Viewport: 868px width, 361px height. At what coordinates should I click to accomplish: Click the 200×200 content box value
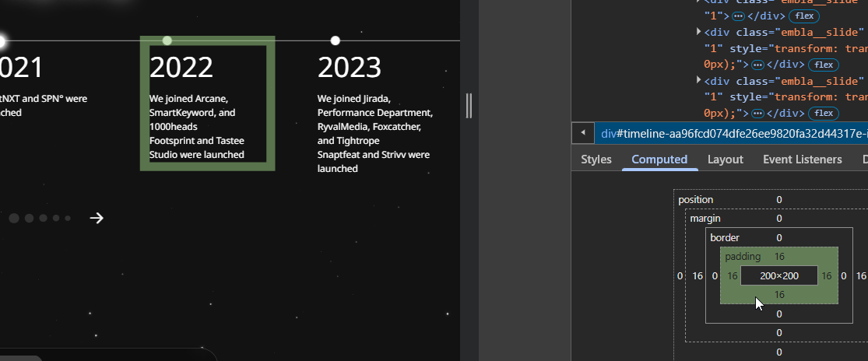tap(779, 276)
